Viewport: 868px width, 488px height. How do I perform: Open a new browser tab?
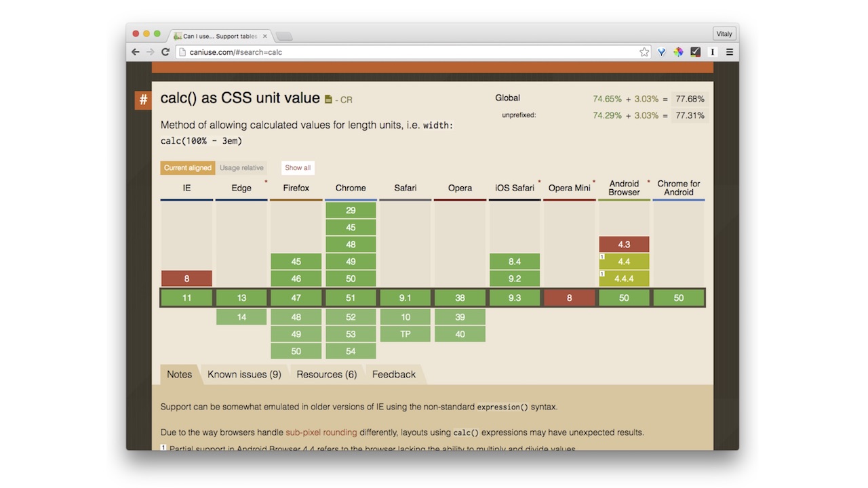[284, 36]
